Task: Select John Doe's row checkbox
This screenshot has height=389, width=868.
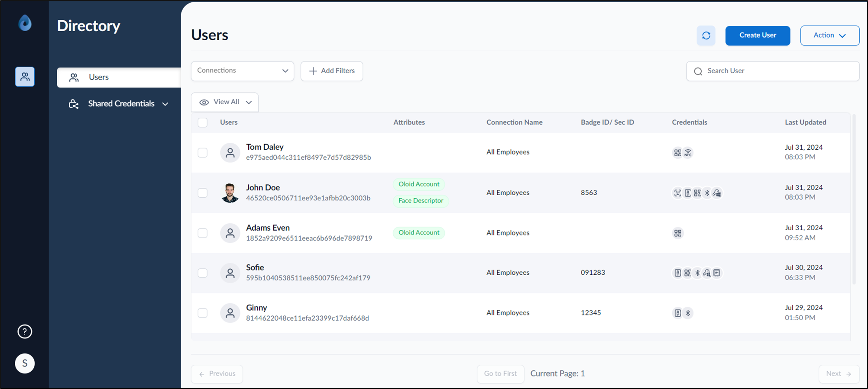Action: [x=202, y=193]
